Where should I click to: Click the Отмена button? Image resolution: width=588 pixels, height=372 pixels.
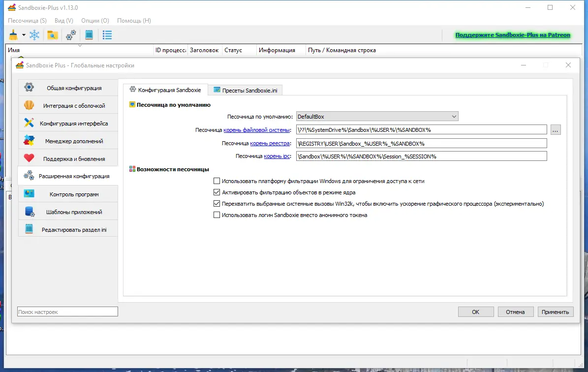[x=515, y=311]
